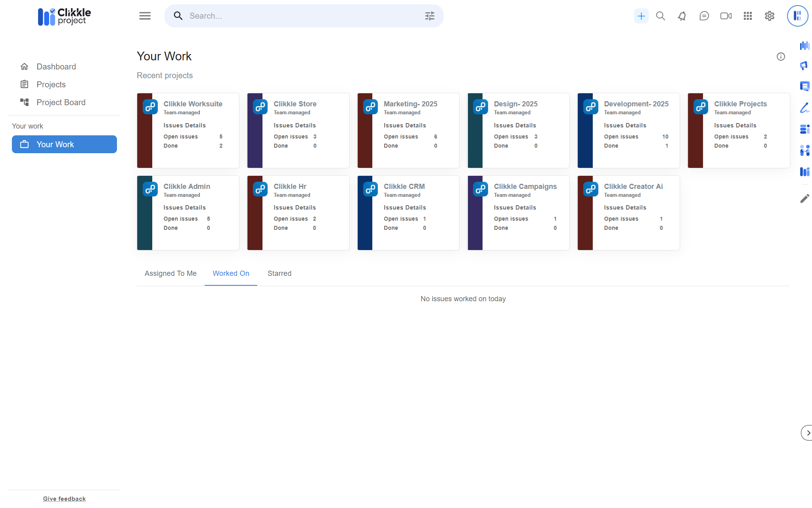This screenshot has height=508, width=812.
Task: Open search filter options icon
Action: (429, 16)
